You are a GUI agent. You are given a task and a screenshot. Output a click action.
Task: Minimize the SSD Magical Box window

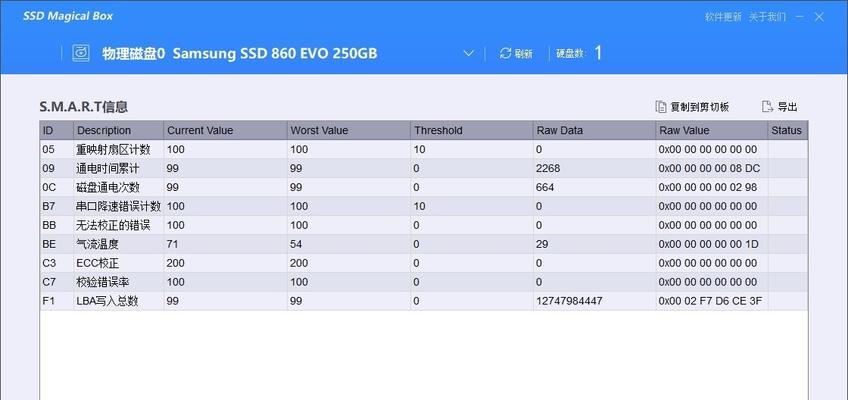pos(800,17)
